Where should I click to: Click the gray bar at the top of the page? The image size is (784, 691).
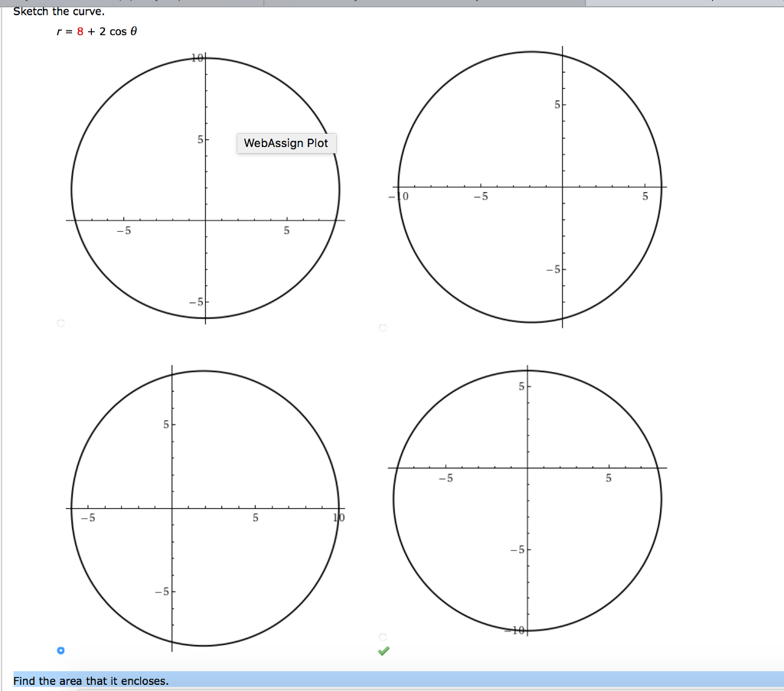392,2
